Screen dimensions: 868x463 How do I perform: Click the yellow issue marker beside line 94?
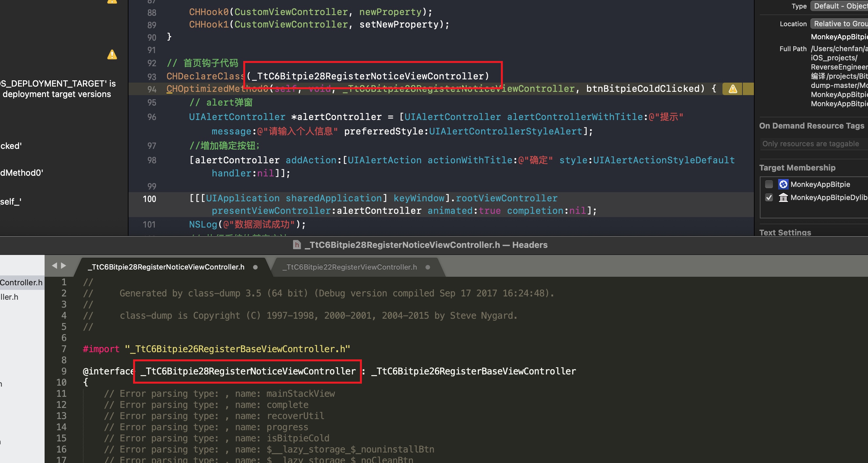748,89
